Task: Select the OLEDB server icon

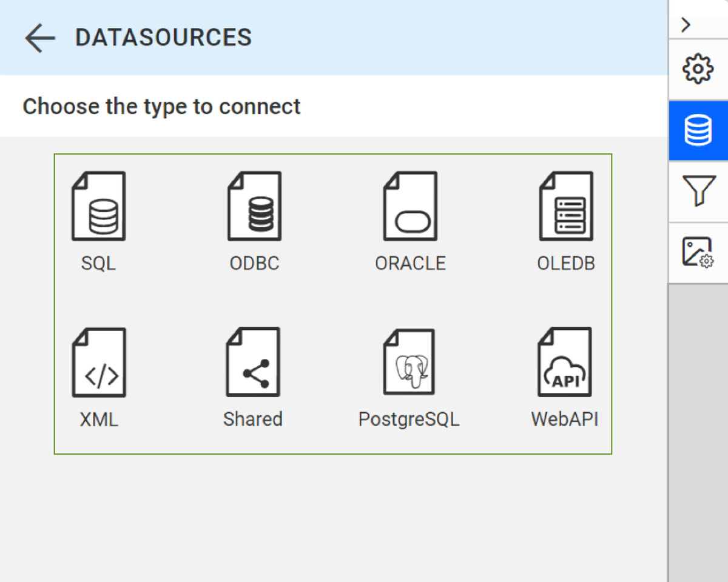Action: (566, 207)
